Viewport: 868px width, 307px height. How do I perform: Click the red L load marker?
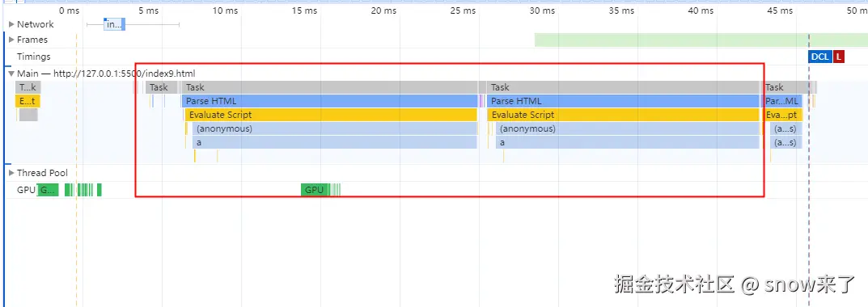click(839, 57)
